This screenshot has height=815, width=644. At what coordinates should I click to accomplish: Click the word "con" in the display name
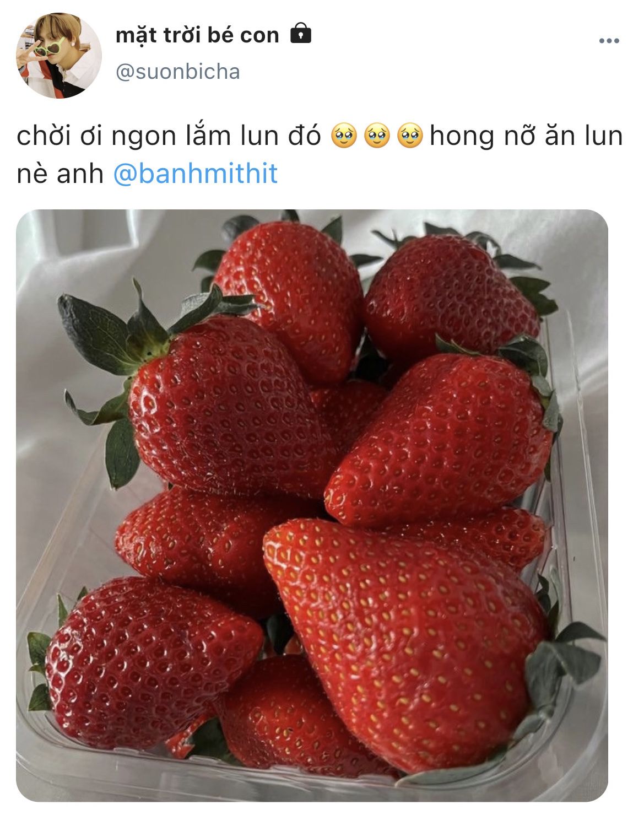[259, 36]
